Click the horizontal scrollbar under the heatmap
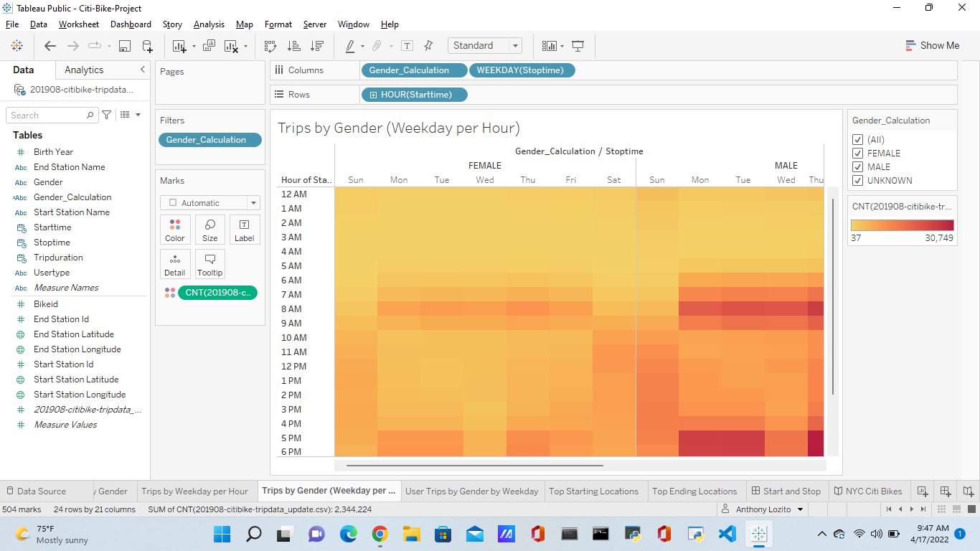The image size is (980, 551). pos(473,466)
